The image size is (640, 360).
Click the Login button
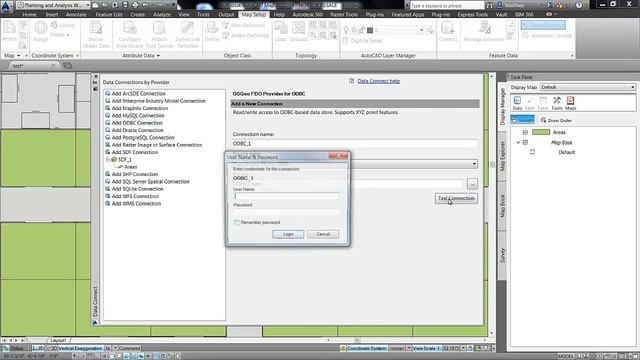coord(288,234)
